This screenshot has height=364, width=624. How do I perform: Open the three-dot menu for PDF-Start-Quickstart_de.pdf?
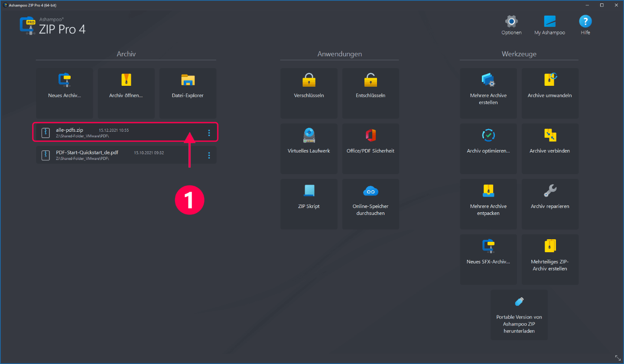tap(209, 155)
